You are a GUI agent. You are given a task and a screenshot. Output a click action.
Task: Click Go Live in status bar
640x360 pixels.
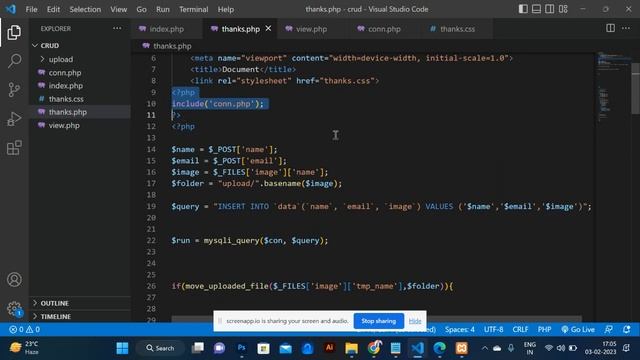click(578, 329)
